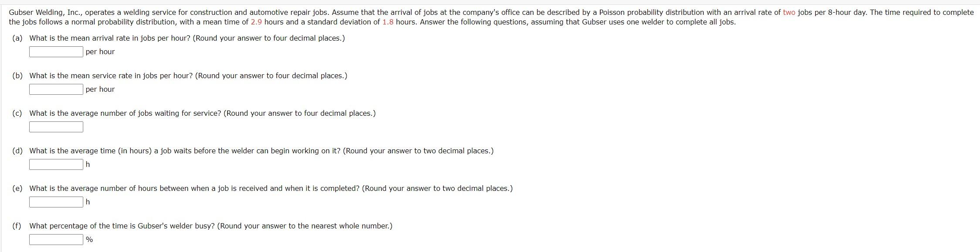Click the 'per hour' label in part (a)
Screen dimensions: 980x252
(100, 52)
